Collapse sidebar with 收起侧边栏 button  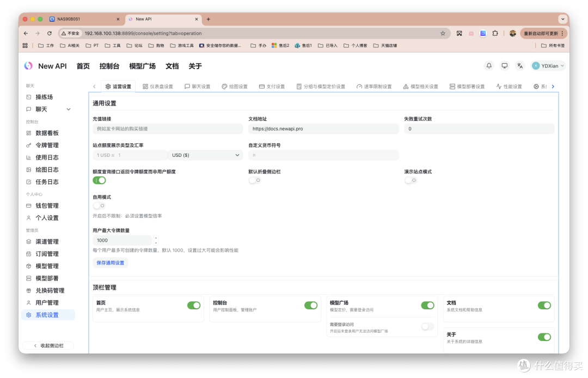(48, 346)
